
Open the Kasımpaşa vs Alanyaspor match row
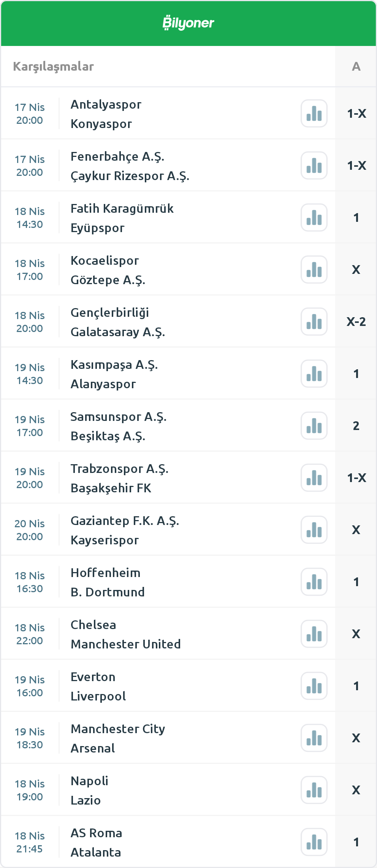click(x=152, y=374)
